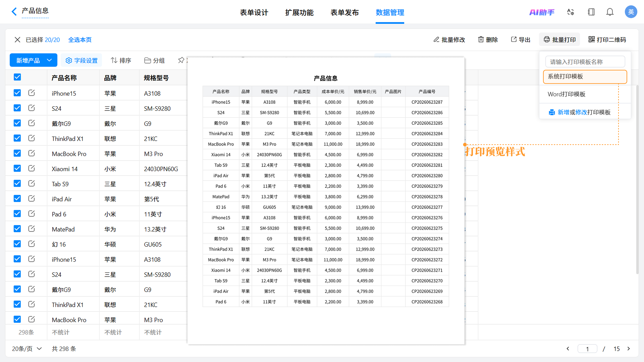
Task: Go to previous page arrow in pagination
Action: pyautogui.click(x=568, y=349)
